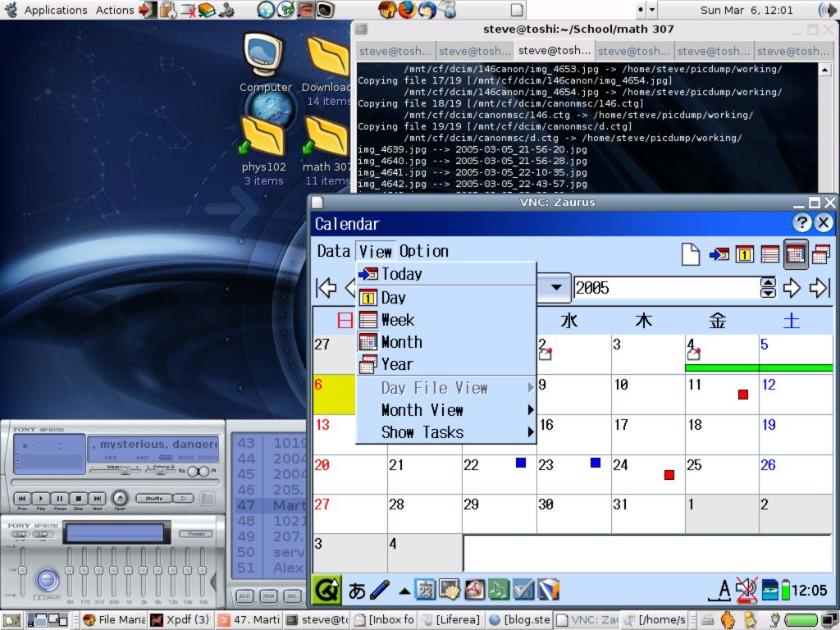Choose Today in the View menu
Image resolution: width=840 pixels, height=630 pixels.
pos(446,274)
